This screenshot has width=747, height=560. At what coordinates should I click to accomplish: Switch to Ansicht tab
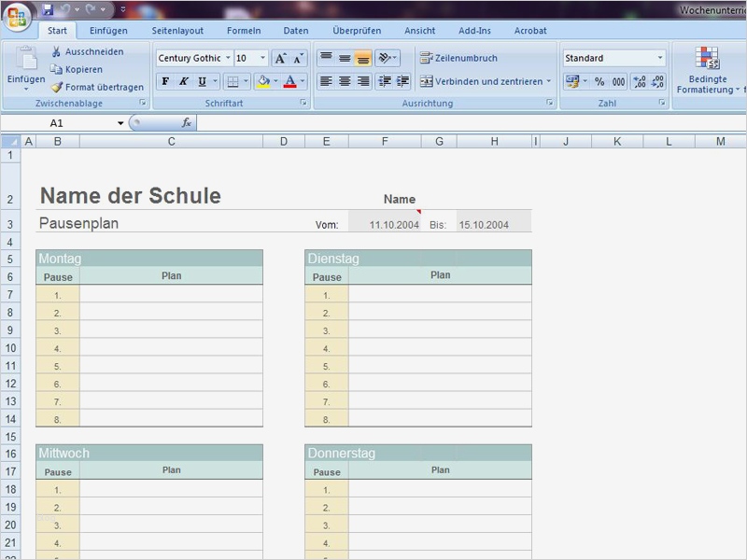(x=419, y=31)
